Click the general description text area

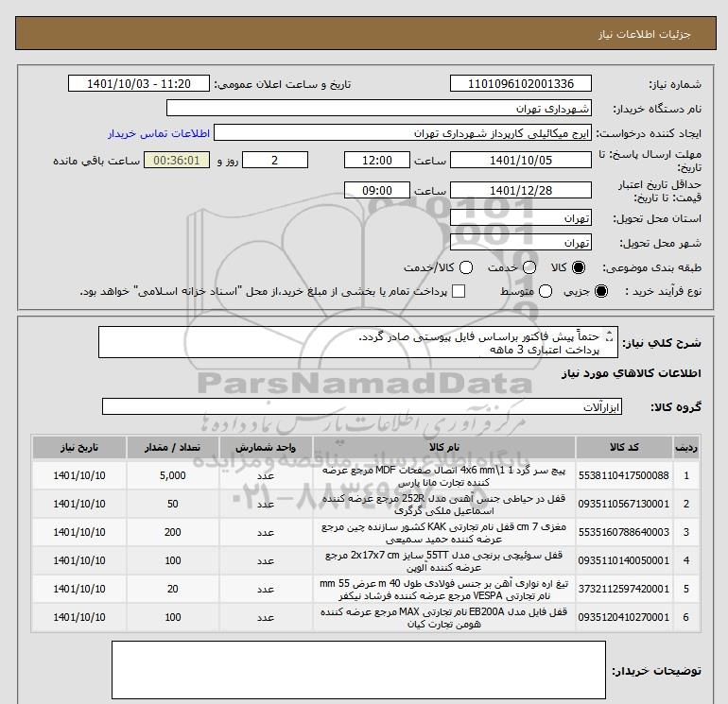click(358, 342)
